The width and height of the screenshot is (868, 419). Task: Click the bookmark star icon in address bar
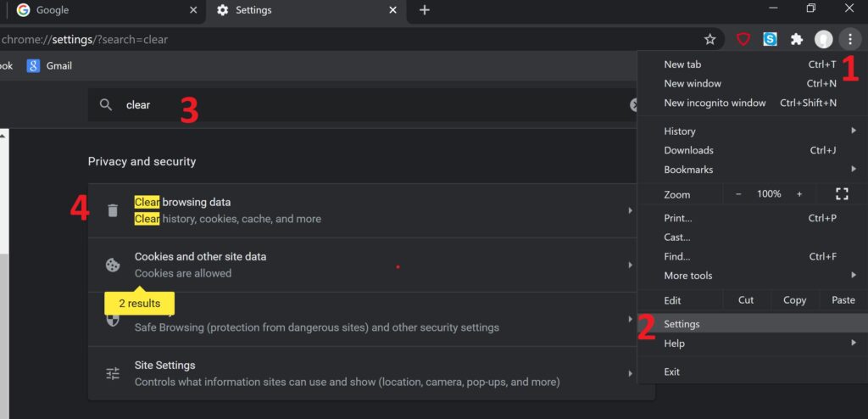pos(709,39)
